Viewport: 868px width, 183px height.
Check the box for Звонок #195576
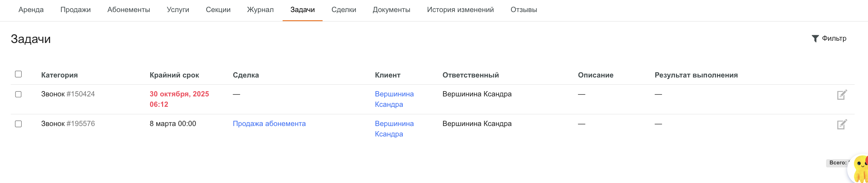tap(19, 124)
